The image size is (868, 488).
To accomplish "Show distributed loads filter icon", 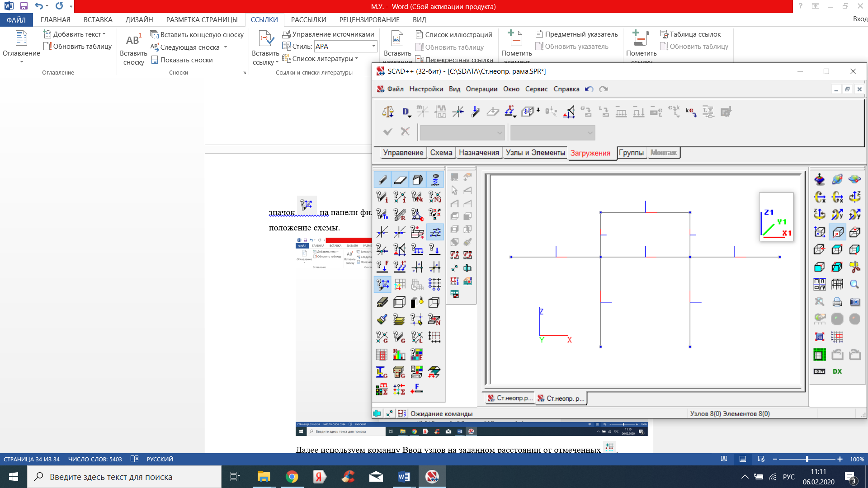I will [x=417, y=249].
